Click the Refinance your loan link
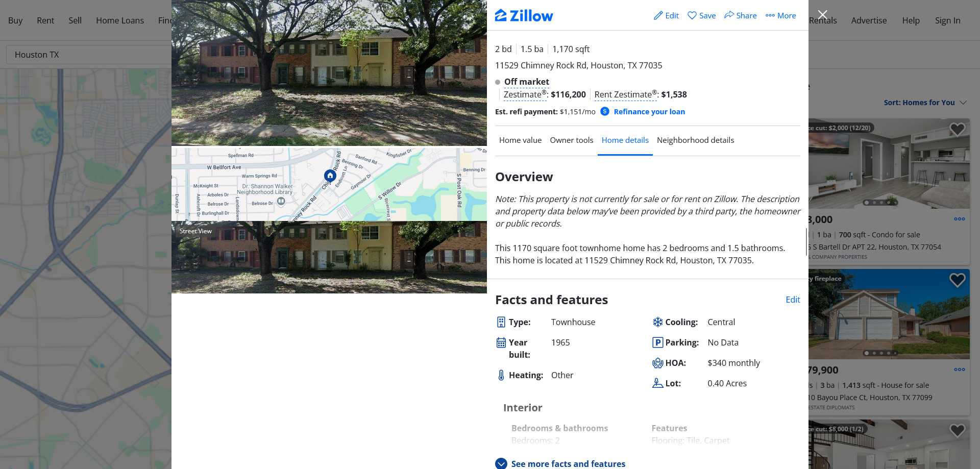 click(x=649, y=112)
